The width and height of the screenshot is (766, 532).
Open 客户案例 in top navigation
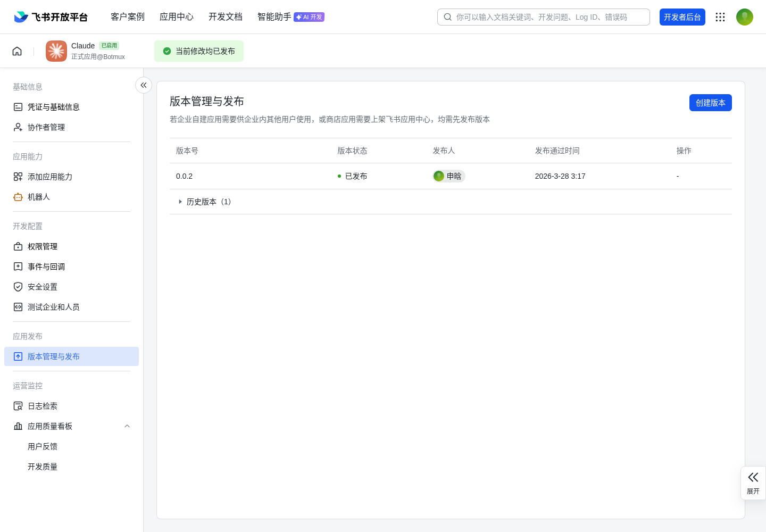click(x=128, y=17)
